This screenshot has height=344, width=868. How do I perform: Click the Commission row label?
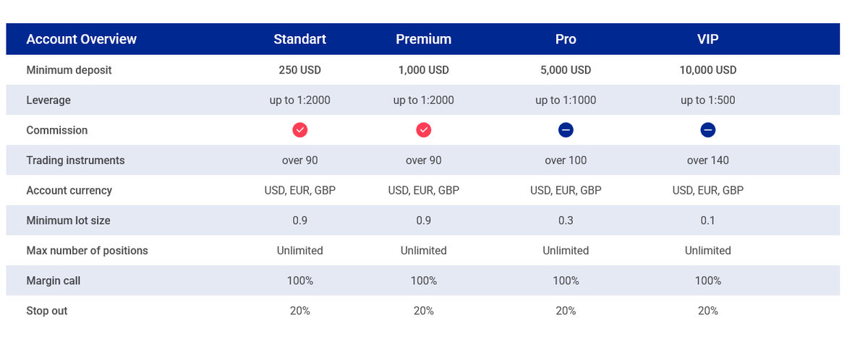tap(57, 130)
